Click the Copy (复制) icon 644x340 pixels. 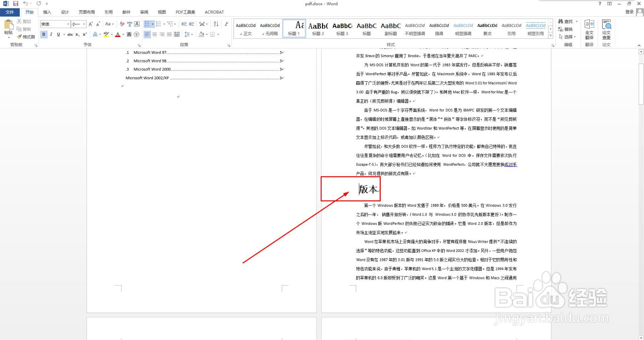(x=19, y=29)
